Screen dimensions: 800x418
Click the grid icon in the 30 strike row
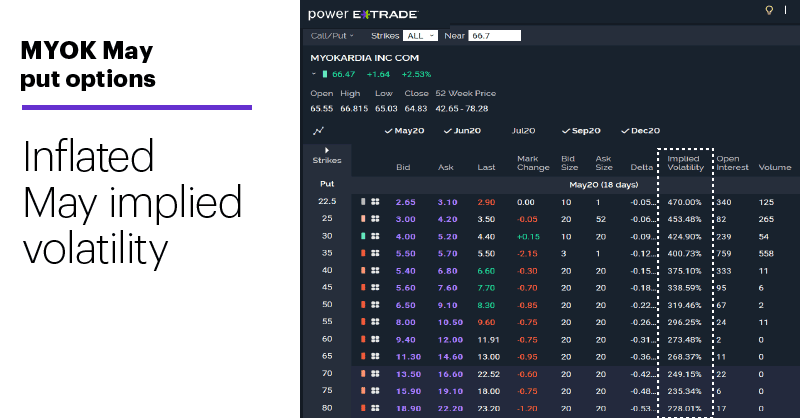[x=375, y=236]
